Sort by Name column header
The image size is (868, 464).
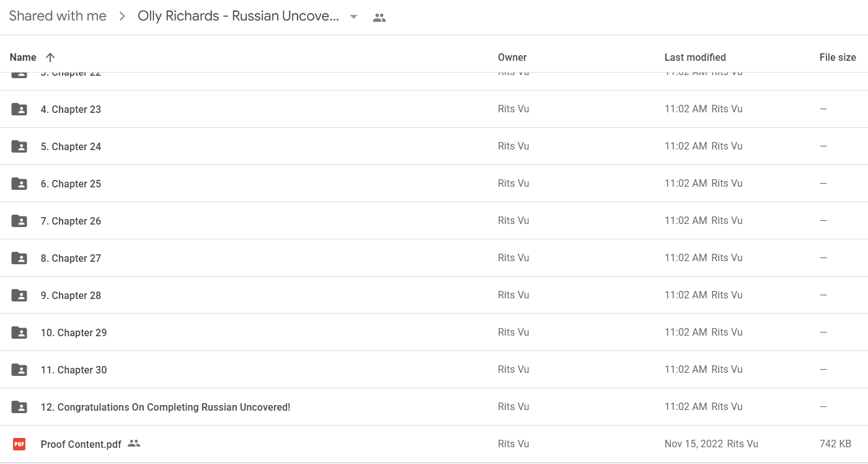[x=23, y=57]
